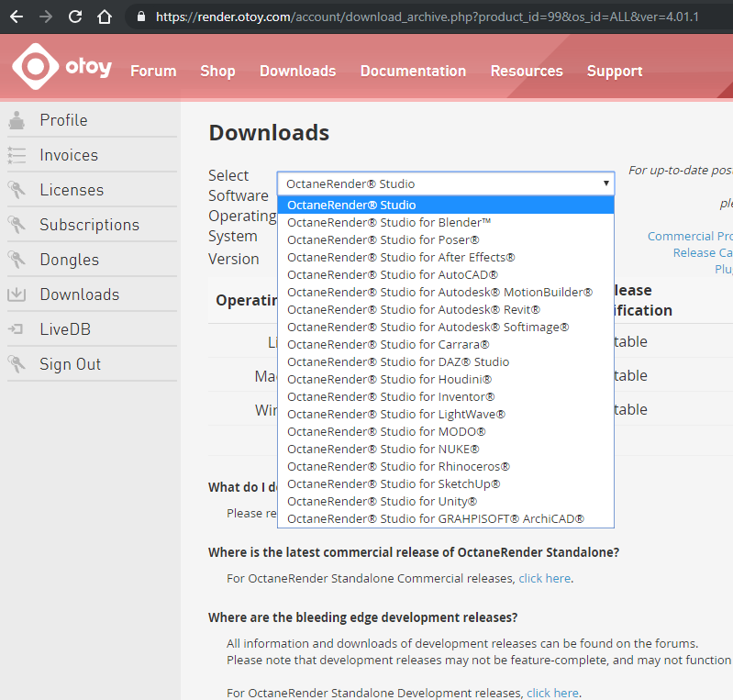
Task: Open LiveDB in the account sidebar
Action: 65,329
